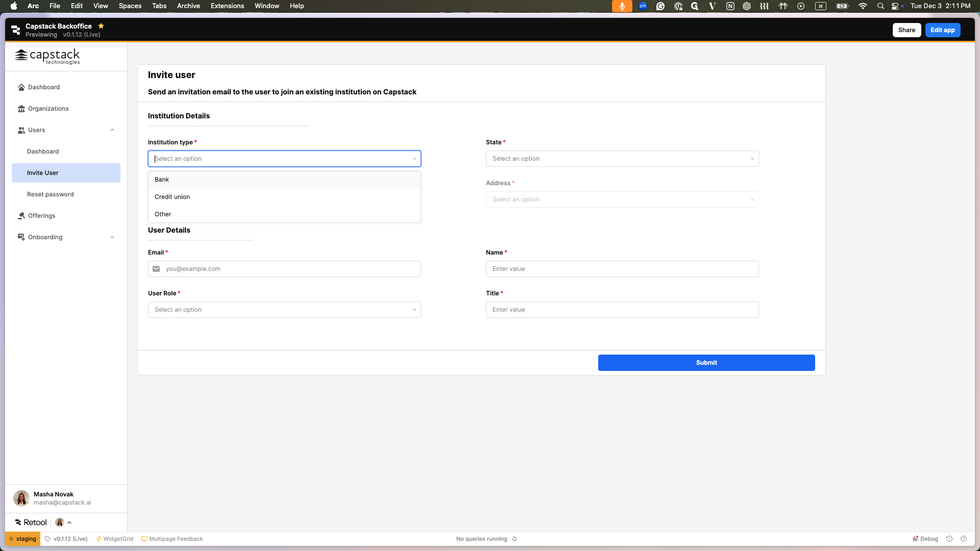
Task: Click the Email input field
Action: (x=284, y=269)
